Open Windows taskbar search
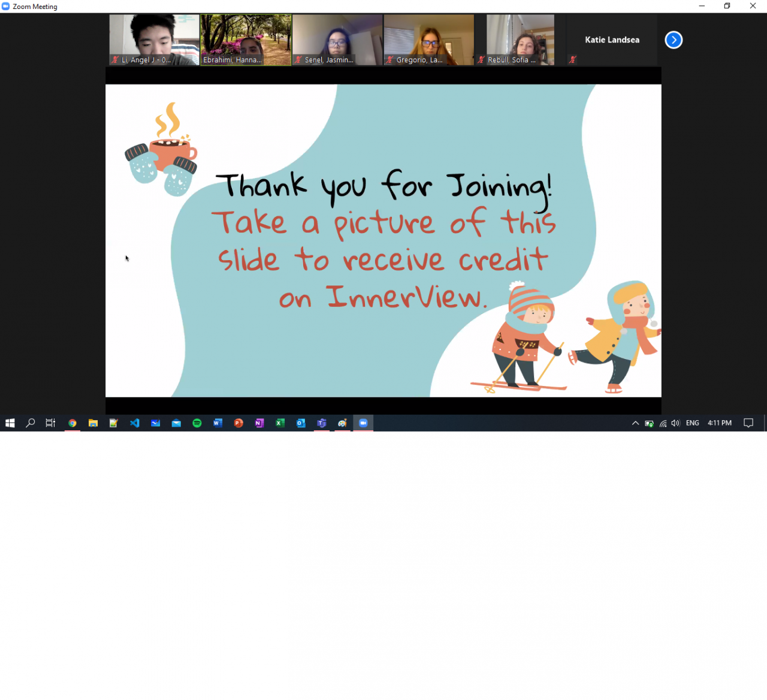 tap(31, 423)
